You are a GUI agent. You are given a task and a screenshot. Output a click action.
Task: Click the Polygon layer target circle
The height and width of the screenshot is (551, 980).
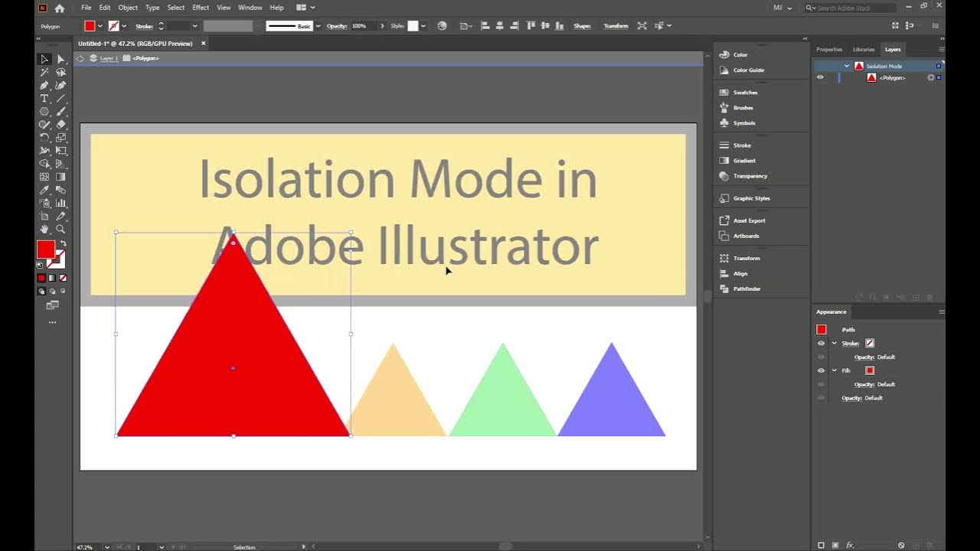tap(931, 77)
